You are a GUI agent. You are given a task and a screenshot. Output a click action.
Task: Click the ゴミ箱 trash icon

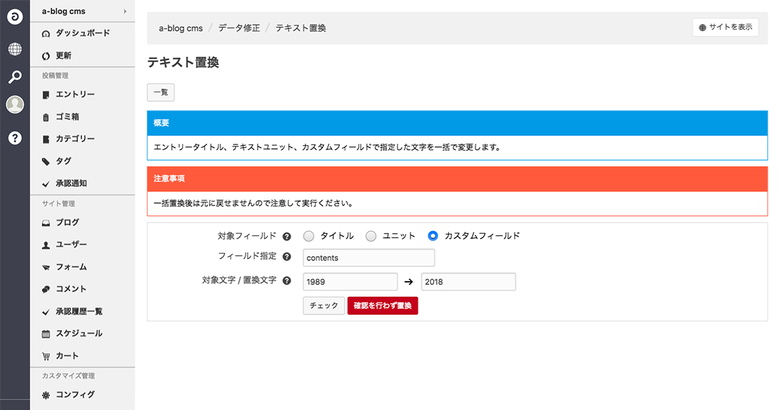(x=46, y=117)
